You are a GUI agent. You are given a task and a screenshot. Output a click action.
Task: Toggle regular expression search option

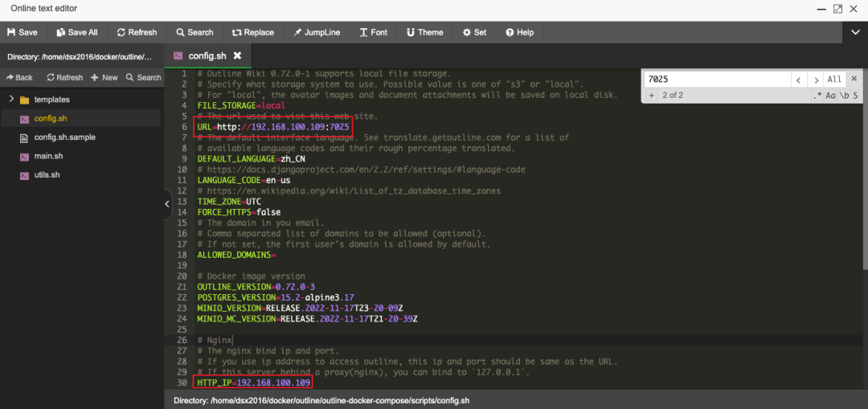tap(817, 95)
